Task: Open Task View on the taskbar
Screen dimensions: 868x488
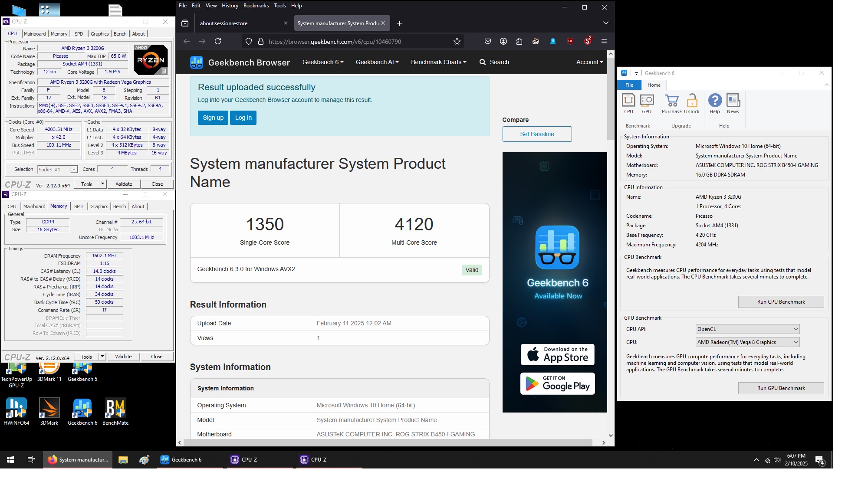Action: (31, 459)
